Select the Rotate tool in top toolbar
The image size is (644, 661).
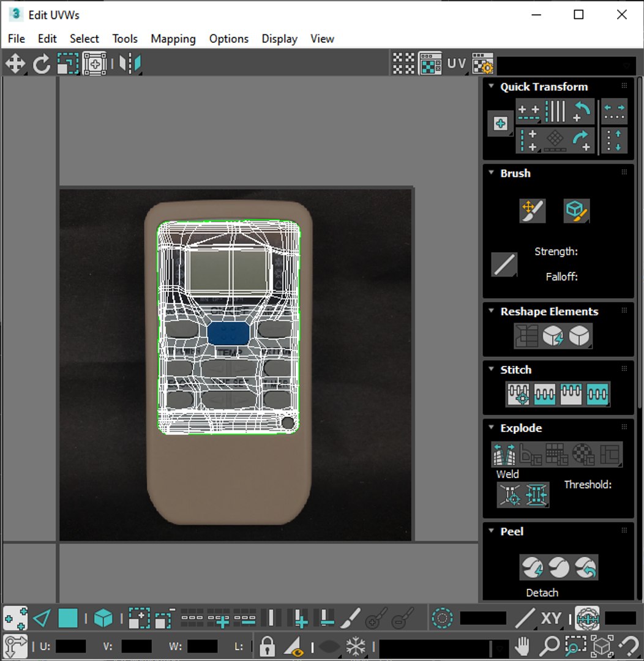42,64
